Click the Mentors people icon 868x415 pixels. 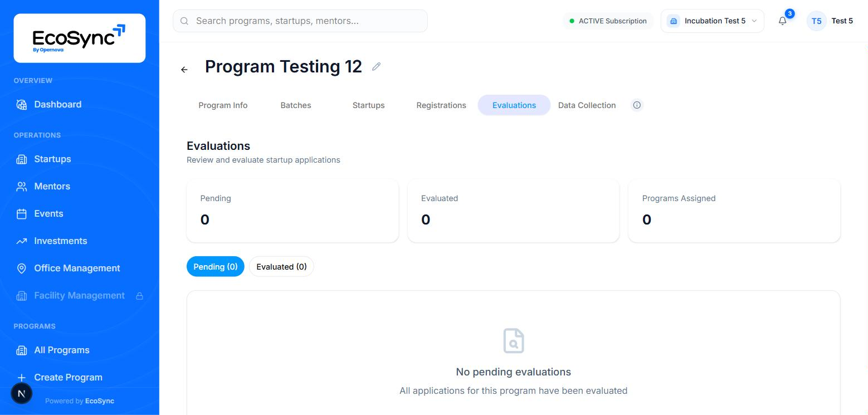pos(22,187)
